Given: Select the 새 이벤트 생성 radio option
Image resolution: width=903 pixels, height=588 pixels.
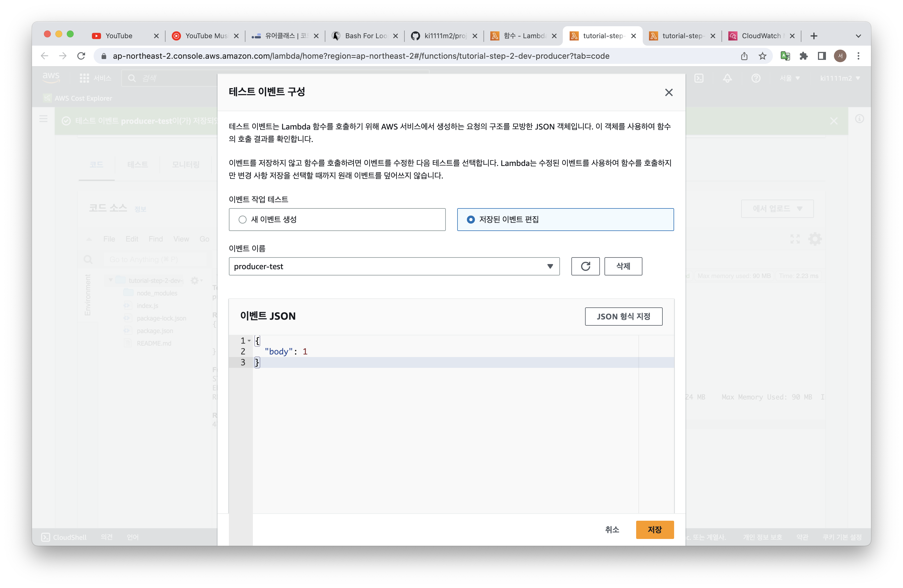Looking at the screenshot, I should click(242, 220).
